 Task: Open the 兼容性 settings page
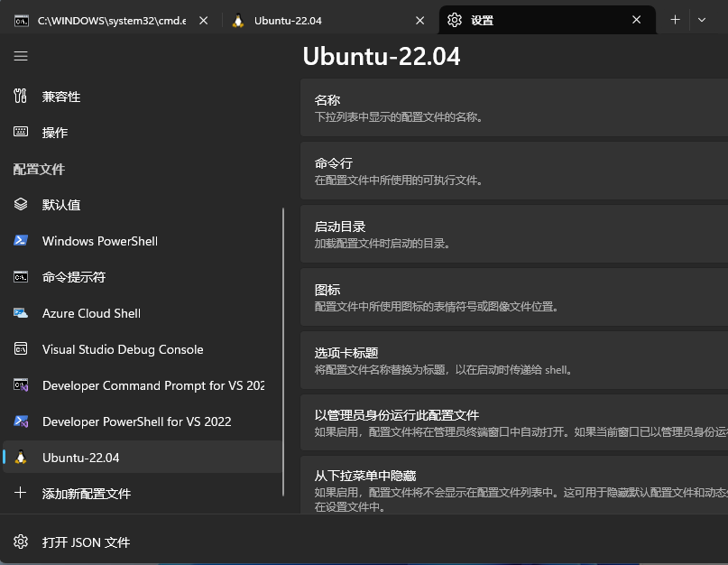coord(142,97)
